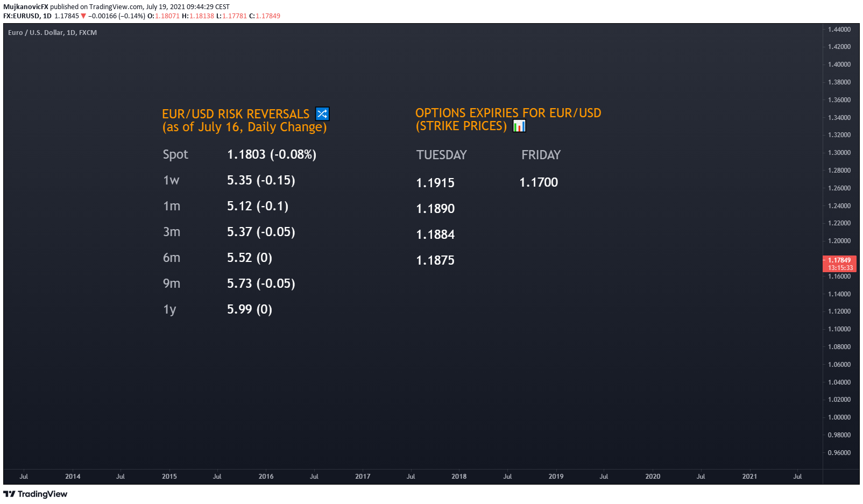Screen dimensions: 863x504
Task: Click the 2018 label on time axis
Action: coord(459,477)
